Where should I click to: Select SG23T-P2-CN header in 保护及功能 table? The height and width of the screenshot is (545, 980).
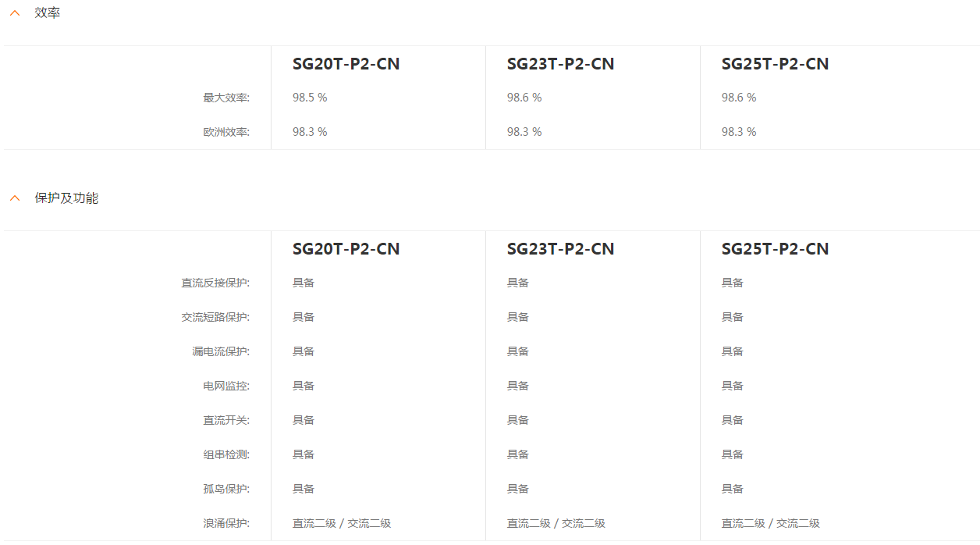[561, 249]
